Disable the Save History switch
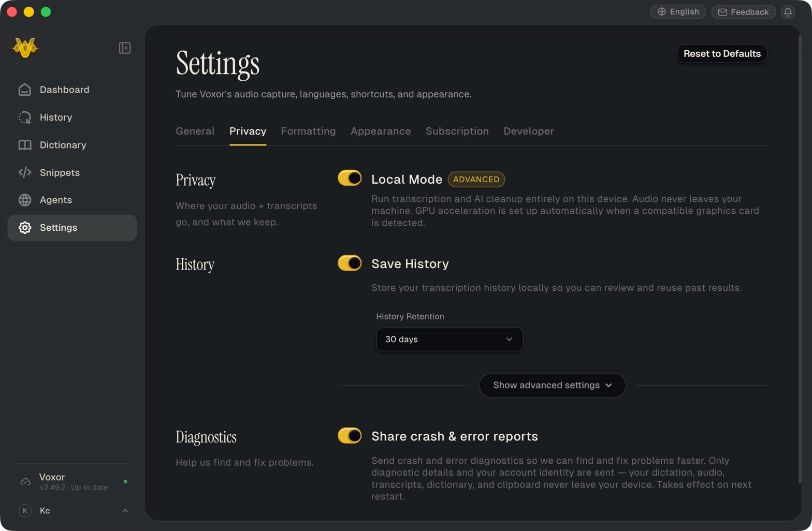The width and height of the screenshot is (812, 531). pyautogui.click(x=350, y=263)
